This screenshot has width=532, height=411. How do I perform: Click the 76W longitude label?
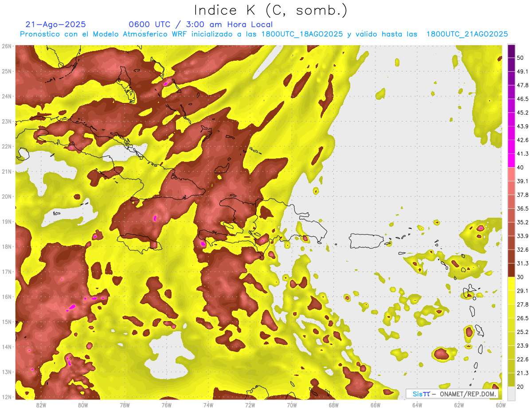(x=166, y=405)
